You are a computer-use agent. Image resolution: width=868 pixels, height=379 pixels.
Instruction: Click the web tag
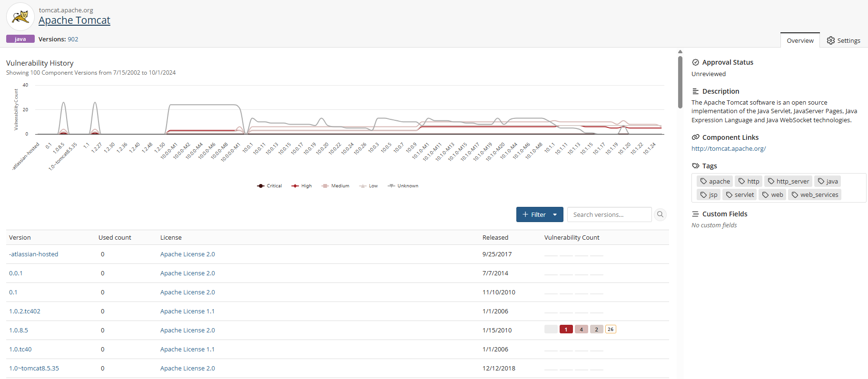coord(772,194)
